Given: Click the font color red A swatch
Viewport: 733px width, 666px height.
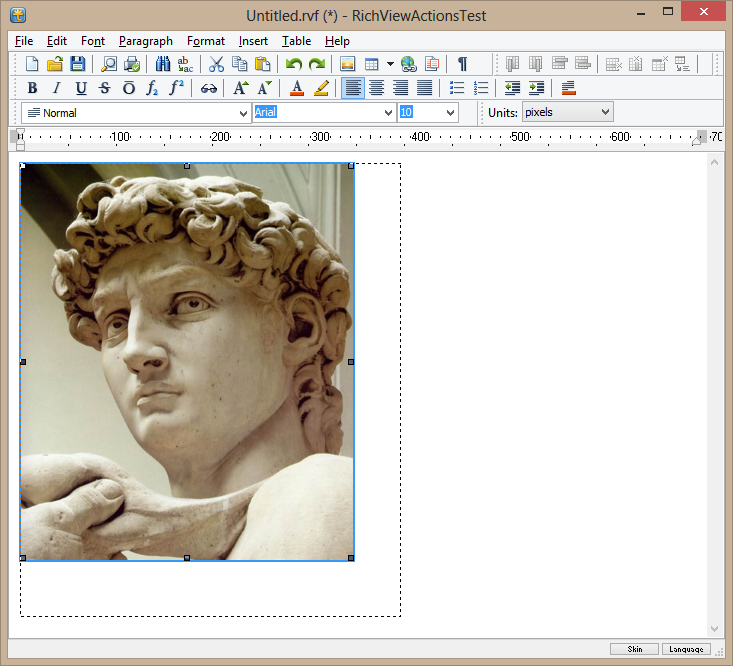Looking at the screenshot, I should pos(296,88).
